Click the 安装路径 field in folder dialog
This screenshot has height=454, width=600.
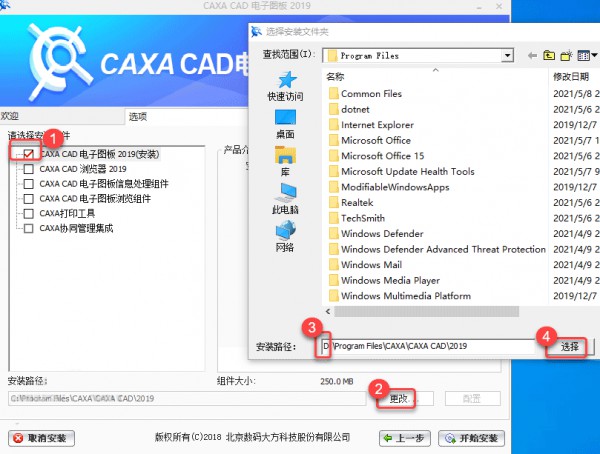(x=428, y=346)
